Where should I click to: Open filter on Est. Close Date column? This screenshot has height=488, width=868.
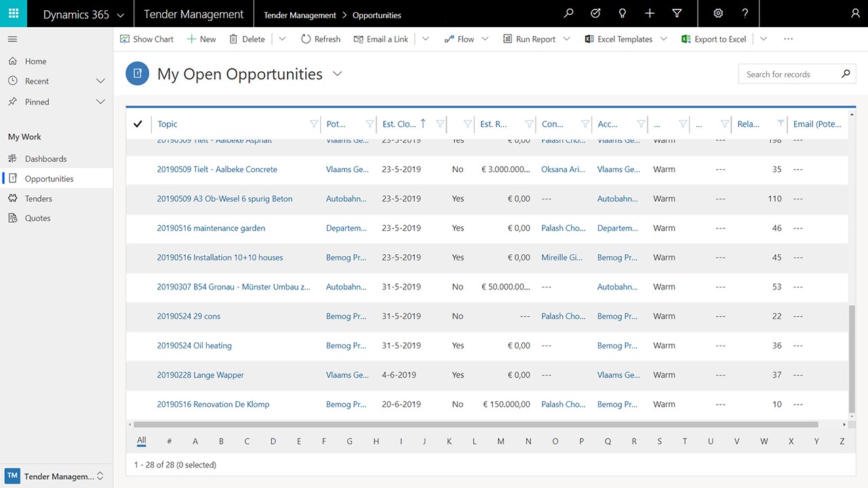point(440,124)
